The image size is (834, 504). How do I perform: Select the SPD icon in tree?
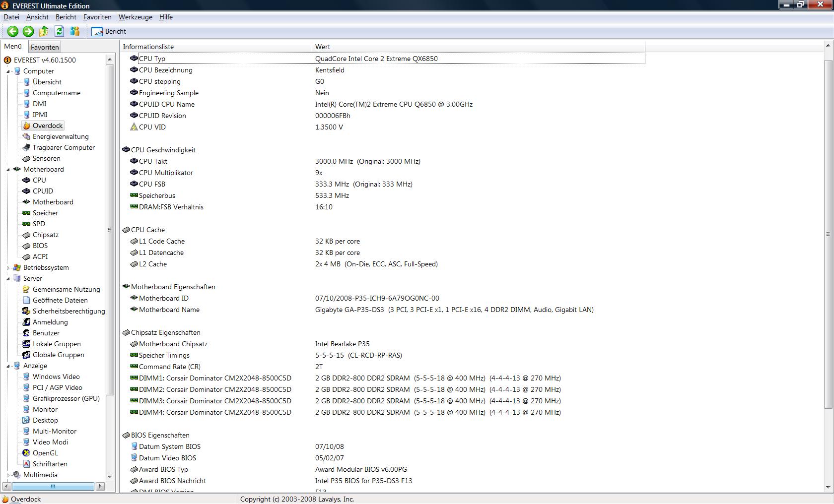click(27, 224)
